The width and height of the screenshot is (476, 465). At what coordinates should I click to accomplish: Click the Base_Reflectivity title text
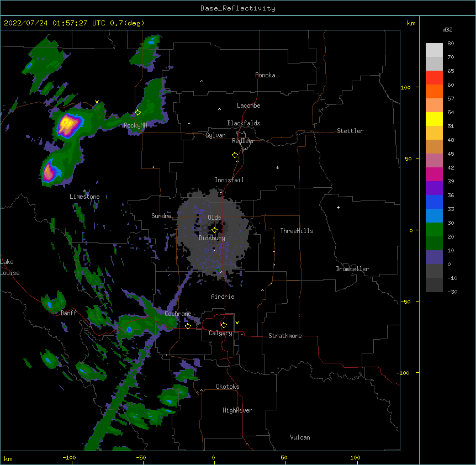[238, 8]
